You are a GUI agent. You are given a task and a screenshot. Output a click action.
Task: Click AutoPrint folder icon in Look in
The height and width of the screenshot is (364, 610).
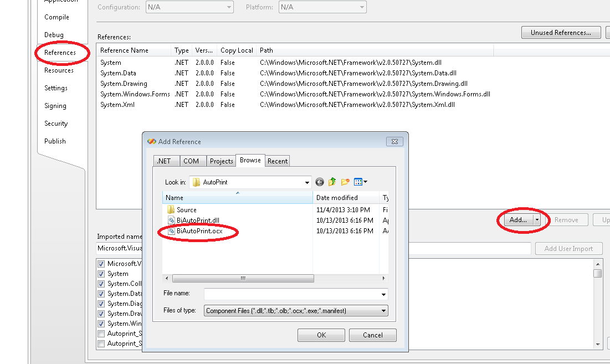[x=197, y=182]
